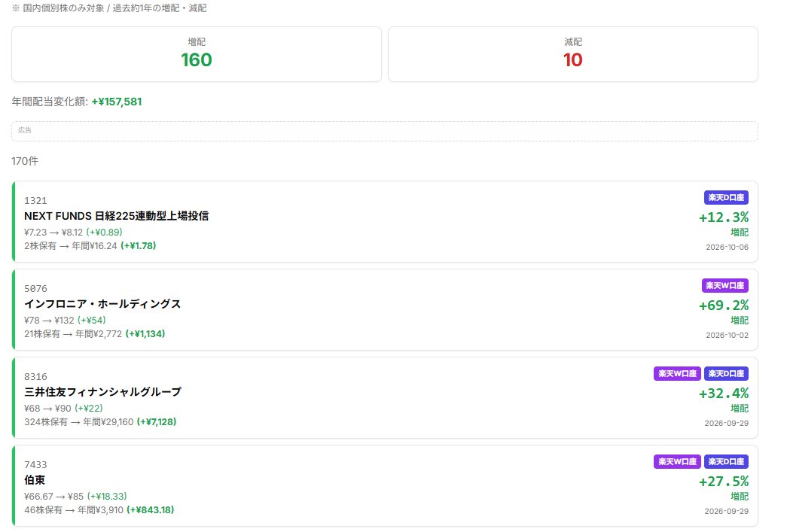The height and width of the screenshot is (532, 787).
Task: Click stock code 5076
Action: pos(35,289)
